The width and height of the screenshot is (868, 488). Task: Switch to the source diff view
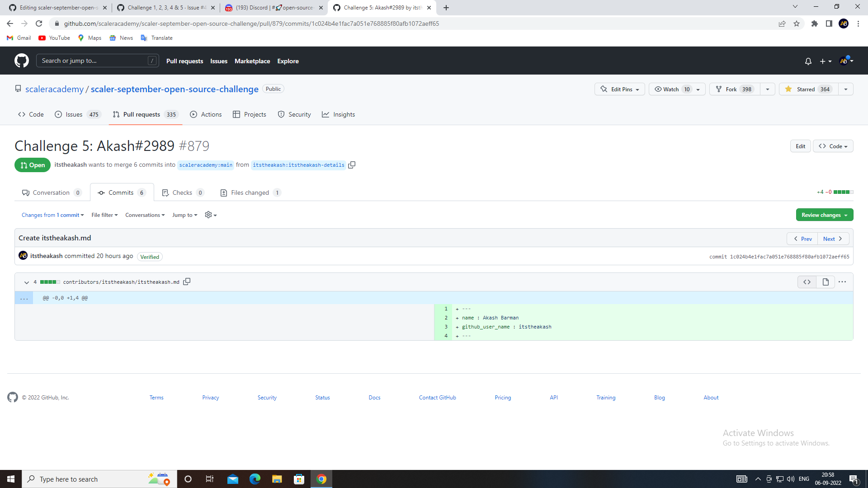[807, 282]
